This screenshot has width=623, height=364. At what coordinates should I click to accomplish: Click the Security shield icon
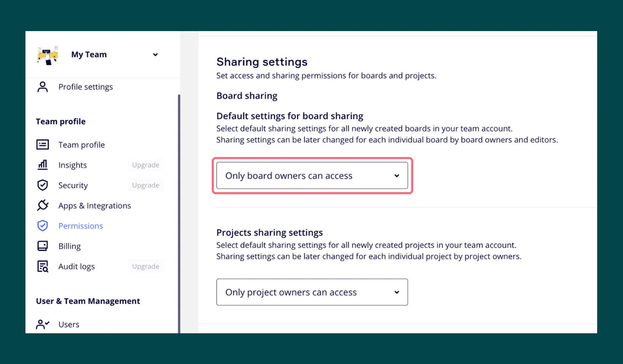point(43,185)
